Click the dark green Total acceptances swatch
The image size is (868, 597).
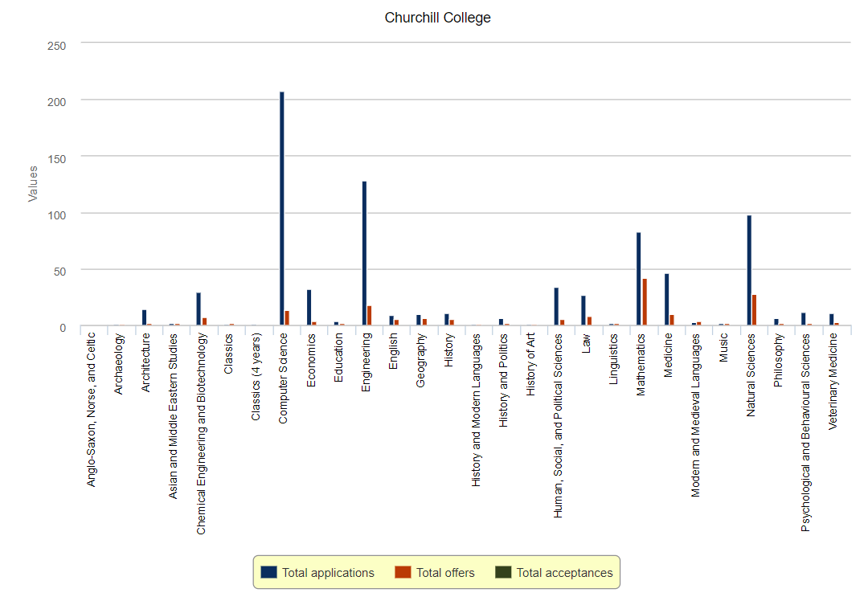tap(503, 572)
